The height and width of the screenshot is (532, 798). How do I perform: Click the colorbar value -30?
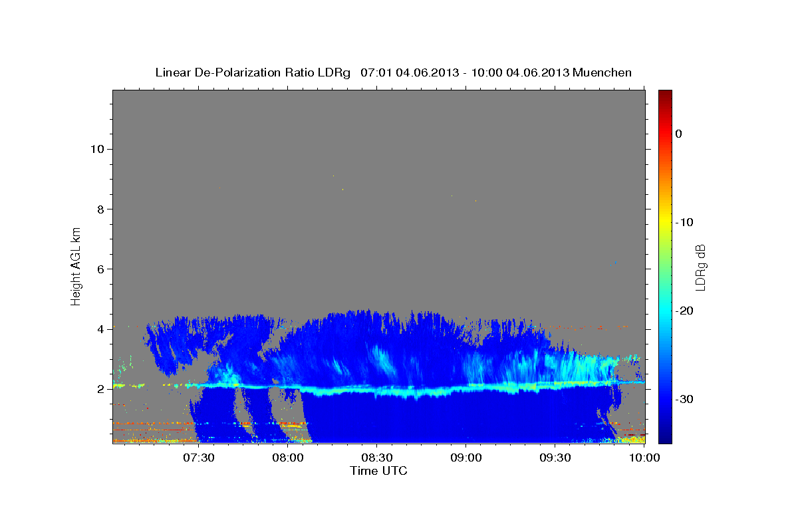point(684,399)
